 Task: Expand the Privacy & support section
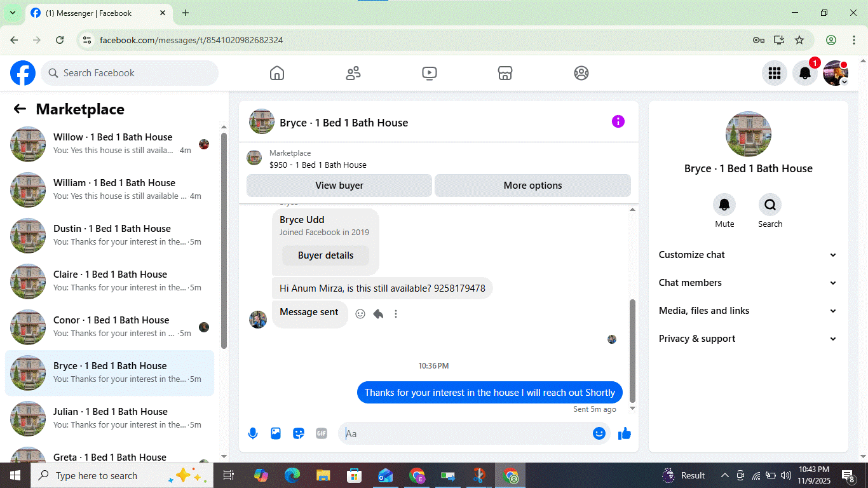click(748, 339)
